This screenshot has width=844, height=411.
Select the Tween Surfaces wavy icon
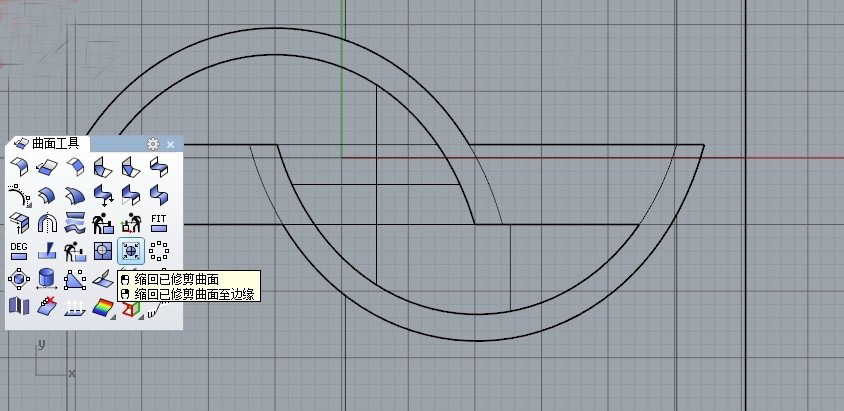(75, 222)
